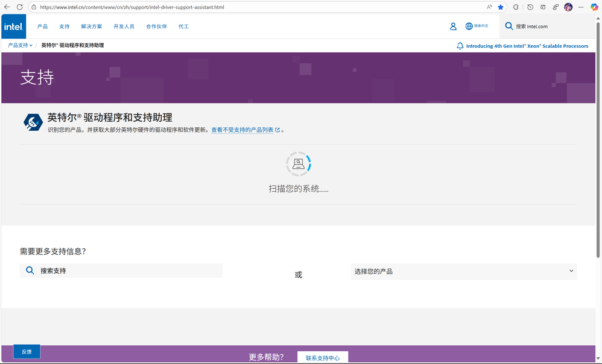Image resolution: width=602 pixels, height=364 pixels.
Task: Click the notification bell icon
Action: pos(460,46)
